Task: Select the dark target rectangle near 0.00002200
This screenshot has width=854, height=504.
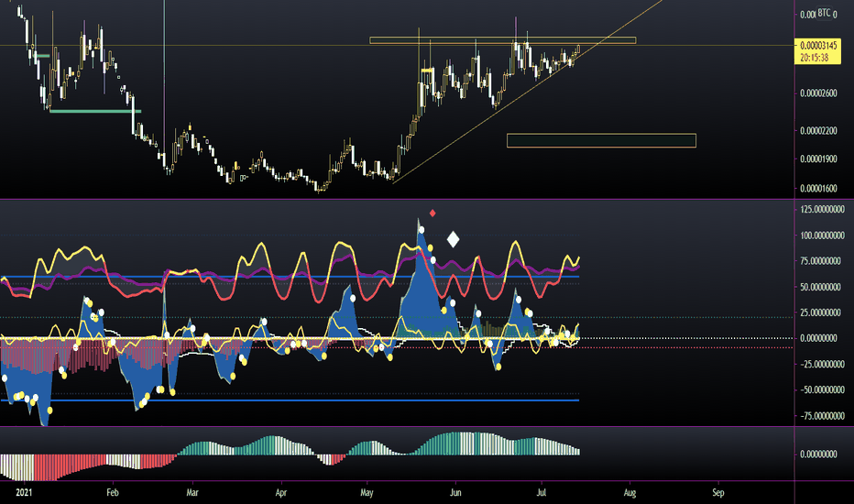Action: [601, 140]
